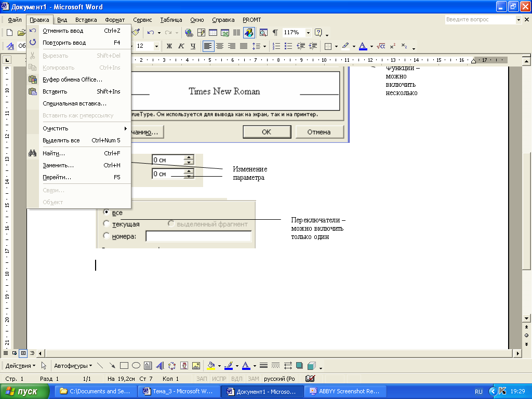Switch to ABBYY Screenshot Reader taskbar button

[345, 391]
